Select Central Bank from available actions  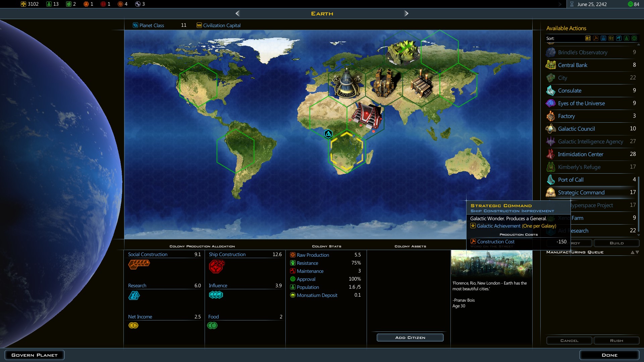[572, 65]
